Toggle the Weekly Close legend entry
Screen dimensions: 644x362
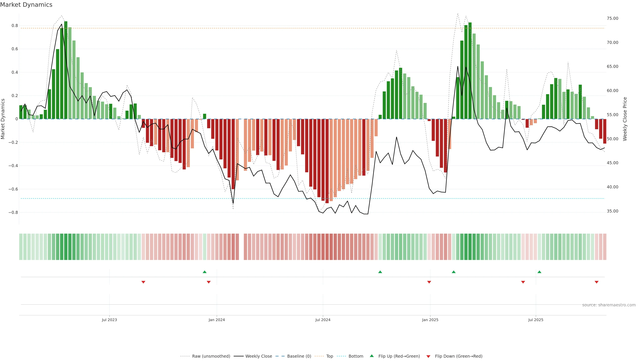pyautogui.click(x=258, y=356)
